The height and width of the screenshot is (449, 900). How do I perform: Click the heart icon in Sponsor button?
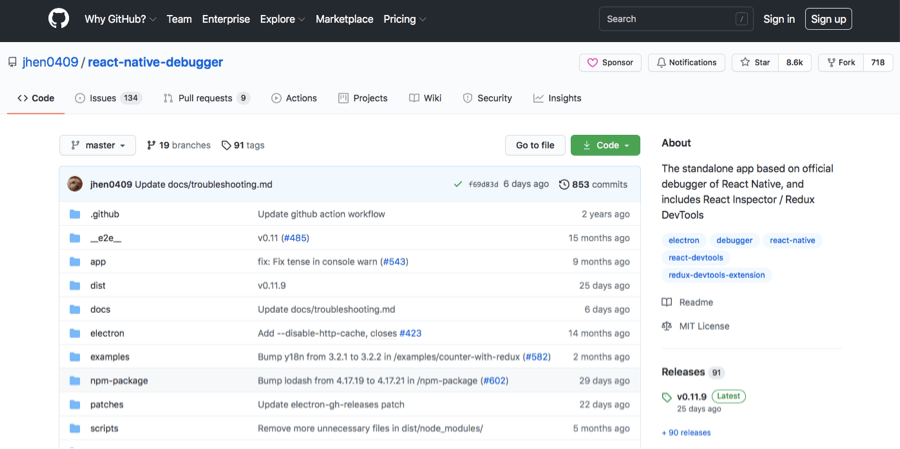592,63
